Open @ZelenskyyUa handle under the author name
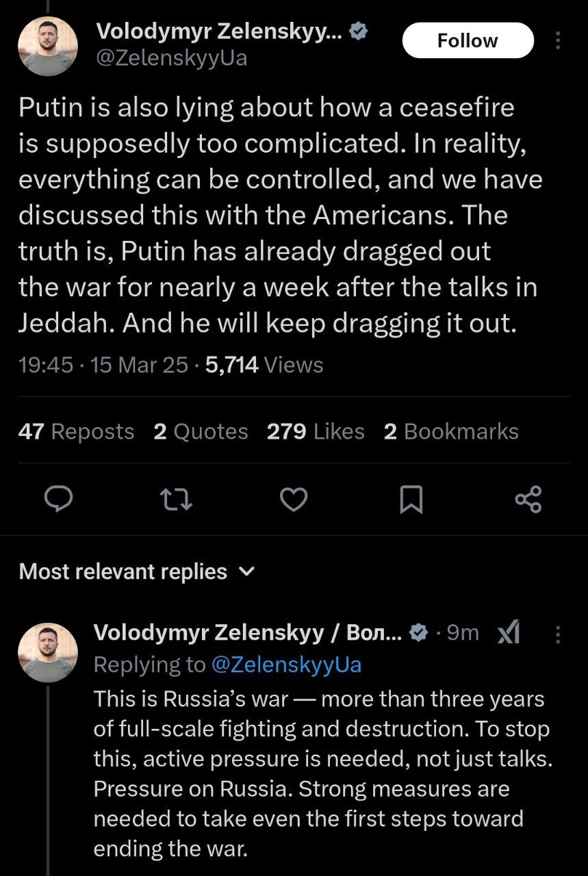 click(172, 58)
